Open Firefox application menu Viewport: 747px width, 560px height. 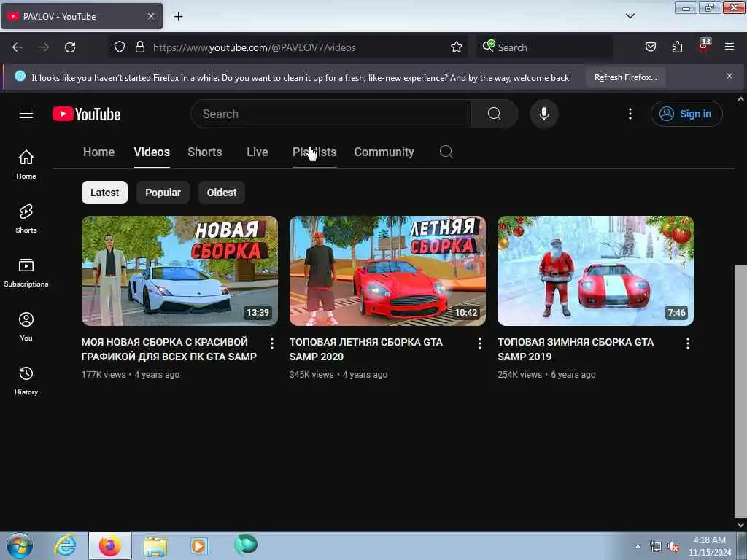[729, 47]
